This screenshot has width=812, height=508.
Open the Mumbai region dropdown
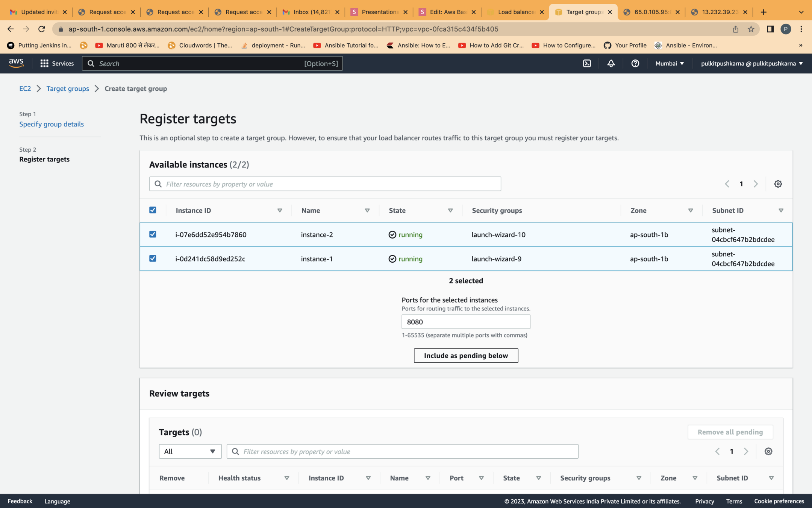[x=669, y=63]
